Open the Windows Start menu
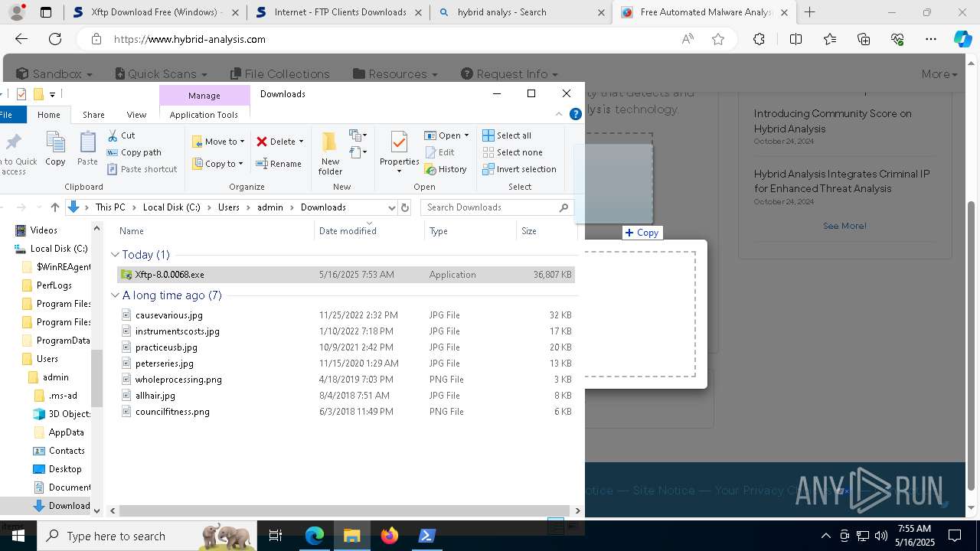980x551 pixels. tap(18, 536)
